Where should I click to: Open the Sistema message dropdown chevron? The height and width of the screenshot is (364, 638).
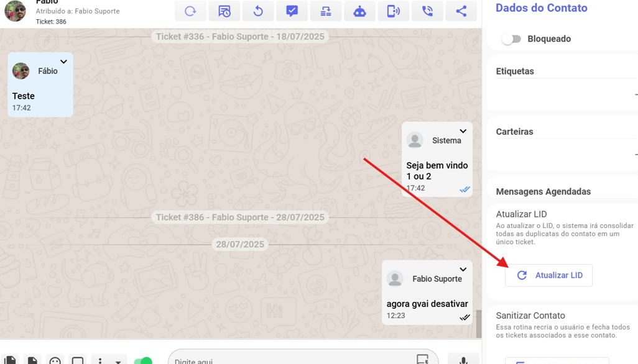click(463, 132)
